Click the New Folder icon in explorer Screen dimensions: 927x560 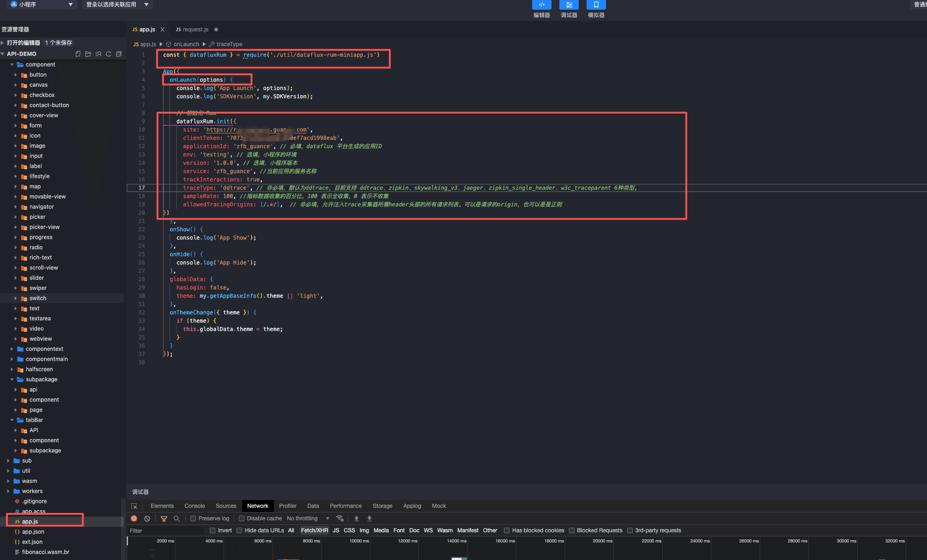click(x=88, y=54)
